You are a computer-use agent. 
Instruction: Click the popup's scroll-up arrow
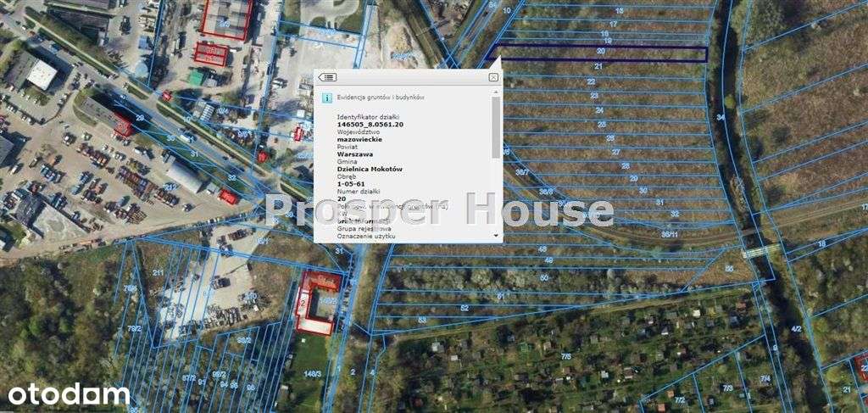(495, 92)
